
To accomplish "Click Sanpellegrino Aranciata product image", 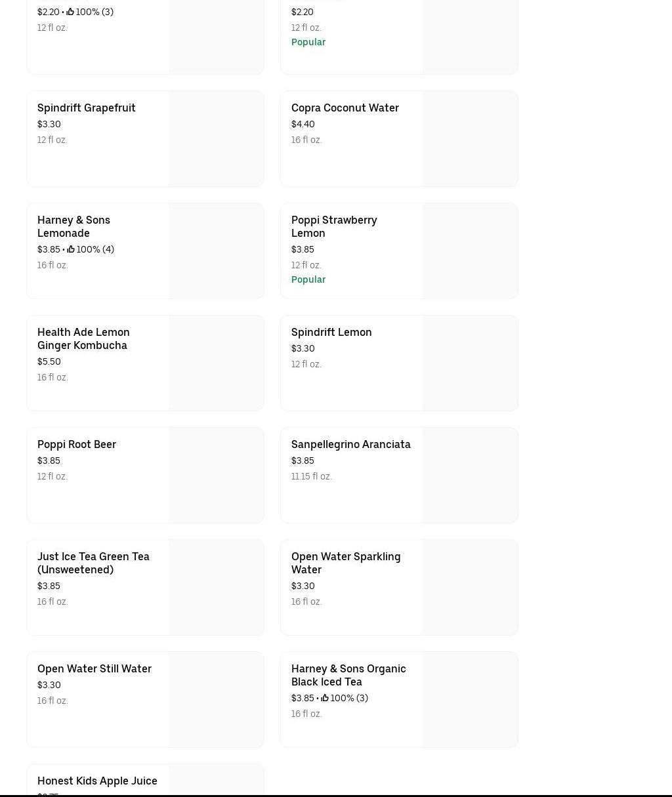I will [470, 476].
